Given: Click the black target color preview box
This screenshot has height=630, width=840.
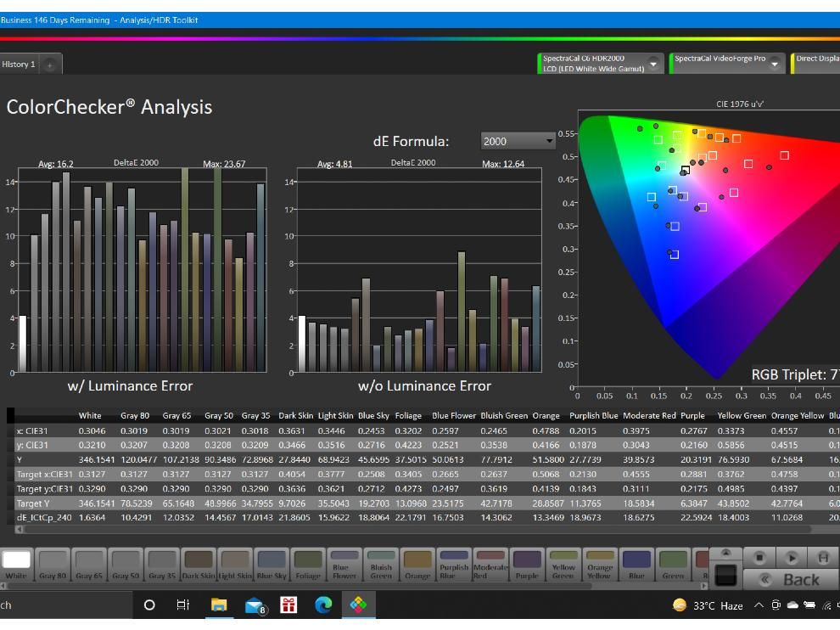Looking at the screenshot, I should tap(726, 576).
